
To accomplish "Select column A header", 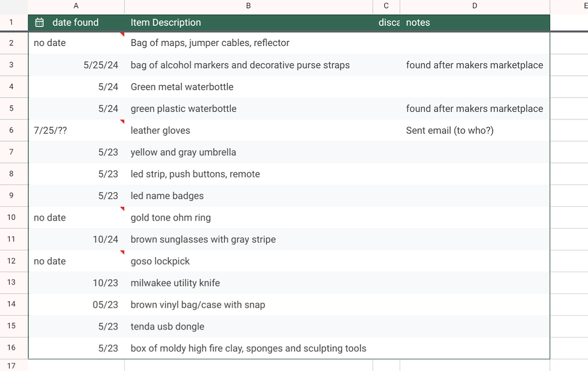I will [x=76, y=6].
